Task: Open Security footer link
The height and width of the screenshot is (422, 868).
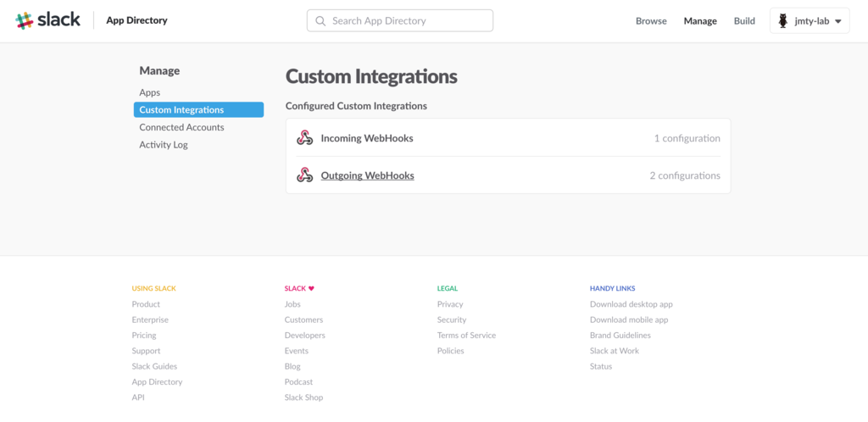Action: pos(452,319)
